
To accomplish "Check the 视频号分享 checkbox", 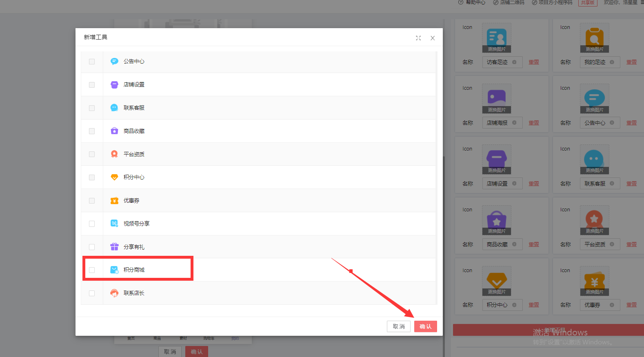I will pyautogui.click(x=92, y=224).
